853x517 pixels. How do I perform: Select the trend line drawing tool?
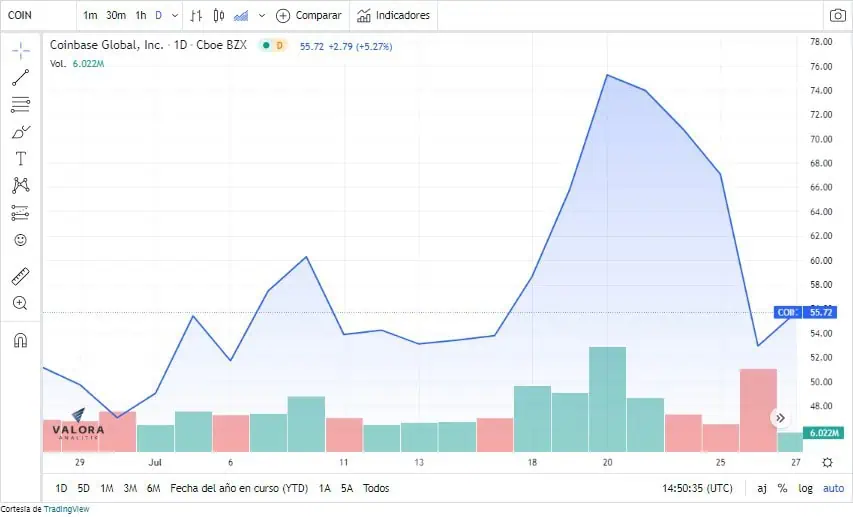pyautogui.click(x=21, y=77)
